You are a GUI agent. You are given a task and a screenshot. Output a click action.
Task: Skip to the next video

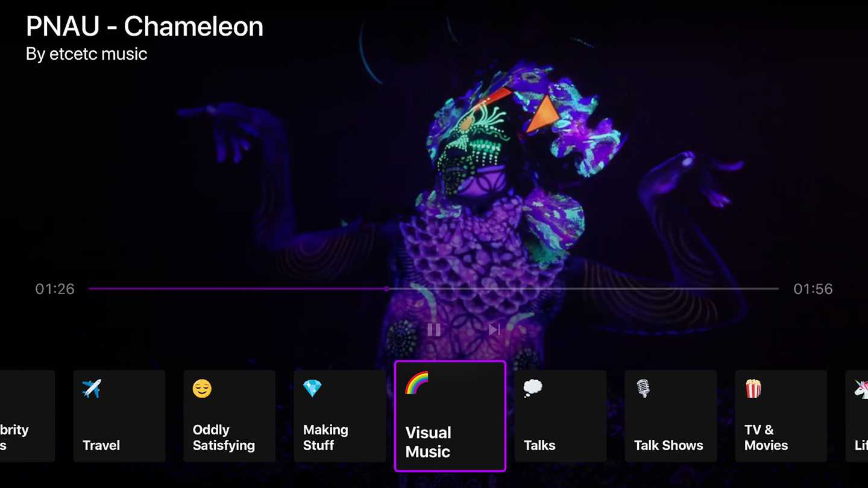pos(494,330)
